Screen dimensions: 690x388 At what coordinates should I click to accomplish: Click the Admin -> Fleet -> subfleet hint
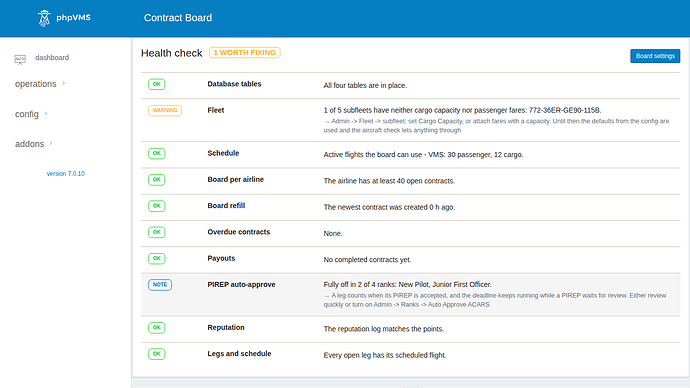(x=496, y=125)
